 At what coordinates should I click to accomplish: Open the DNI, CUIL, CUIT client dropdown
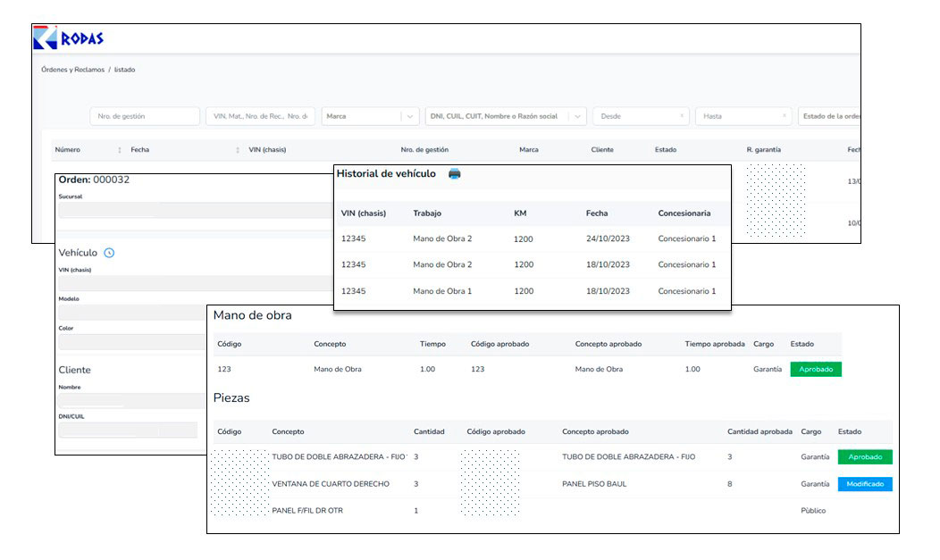coord(577,116)
